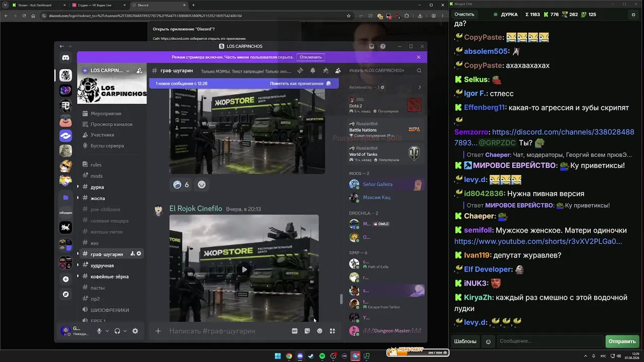Open the LOS CARPINCHOS server dropdown menu
Image resolution: width=644 pixels, height=362 pixels.
[x=106, y=71]
